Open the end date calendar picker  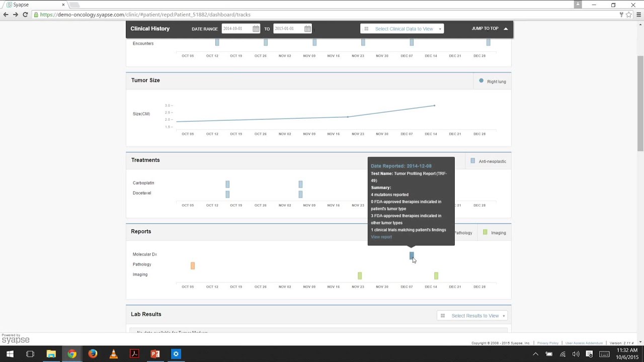[307, 29]
